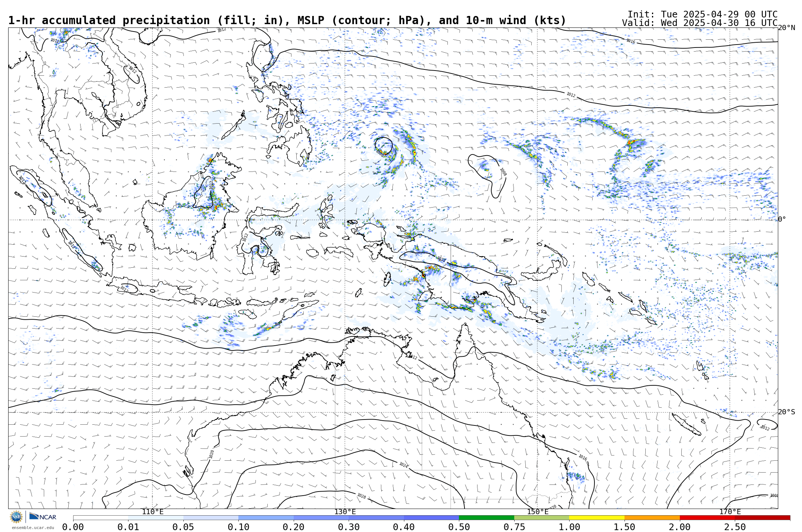The height and width of the screenshot is (532, 802).
Task: Pick the dark red colorbar swatch above 2.50
Action: tap(763, 518)
